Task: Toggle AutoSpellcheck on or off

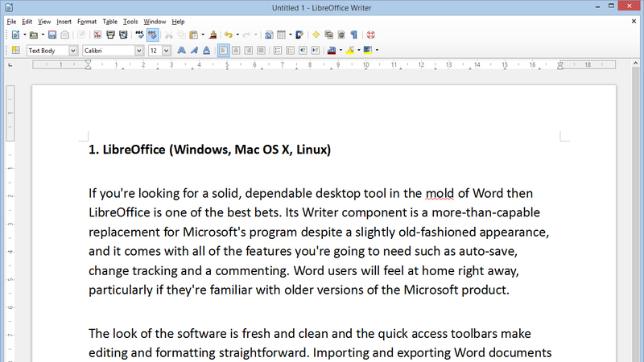Action: [152, 35]
